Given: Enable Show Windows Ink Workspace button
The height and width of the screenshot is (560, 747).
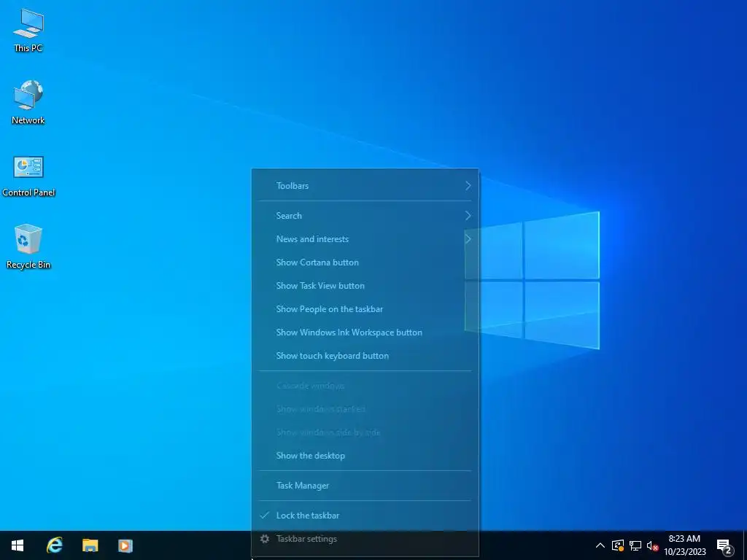Looking at the screenshot, I should 365,332.
